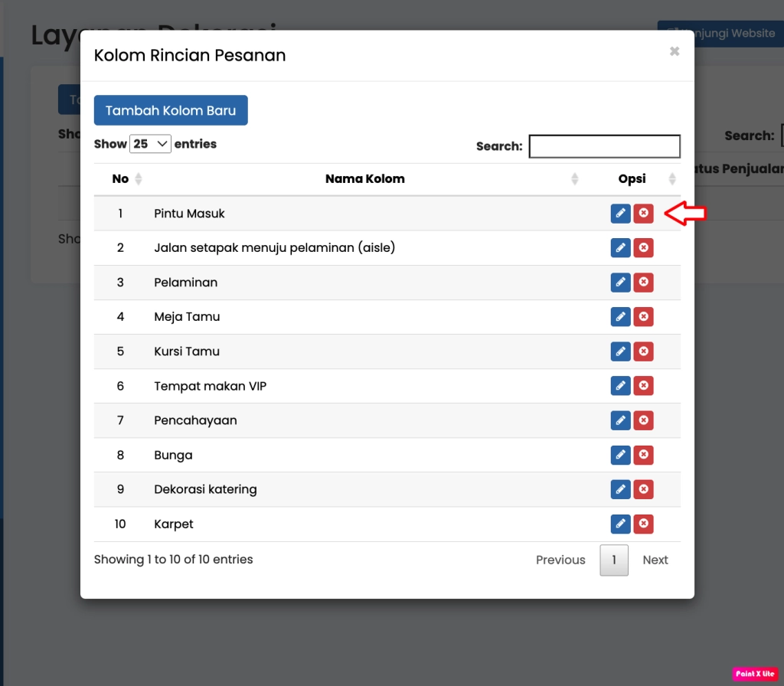This screenshot has height=686, width=784.
Task: Sort table by Opsi column header
Action: (632, 179)
